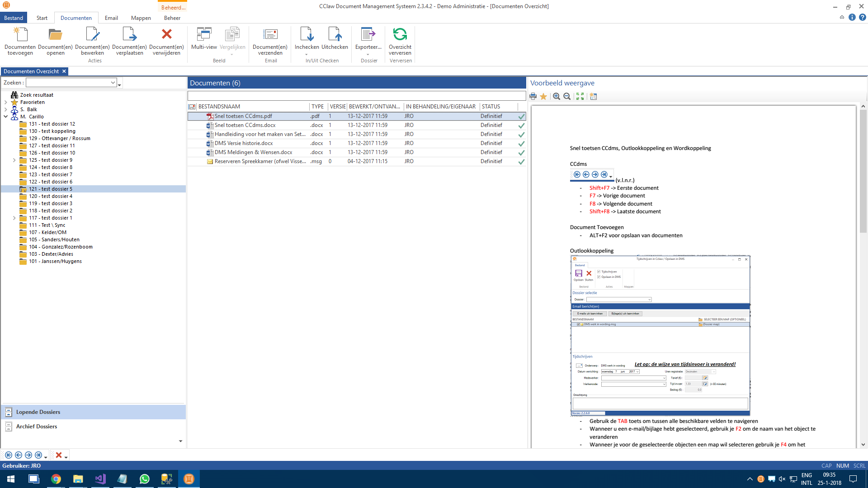Select Archief Dossiers panel

(94, 427)
